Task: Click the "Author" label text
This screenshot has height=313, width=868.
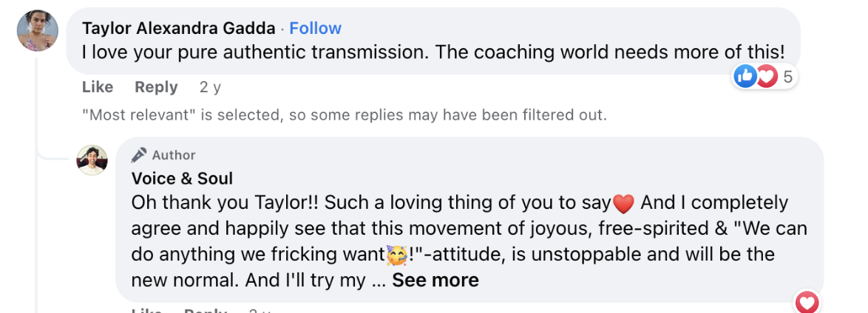Action: point(174,155)
